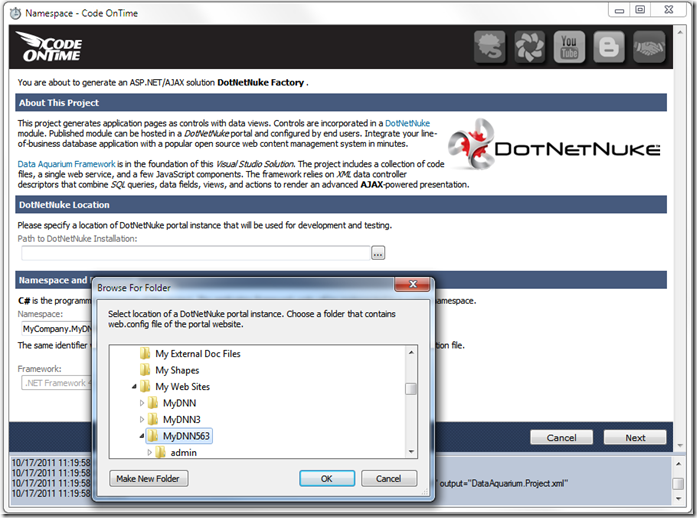Click the app clock icon in title bar
The image size is (697, 518).
click(15, 13)
